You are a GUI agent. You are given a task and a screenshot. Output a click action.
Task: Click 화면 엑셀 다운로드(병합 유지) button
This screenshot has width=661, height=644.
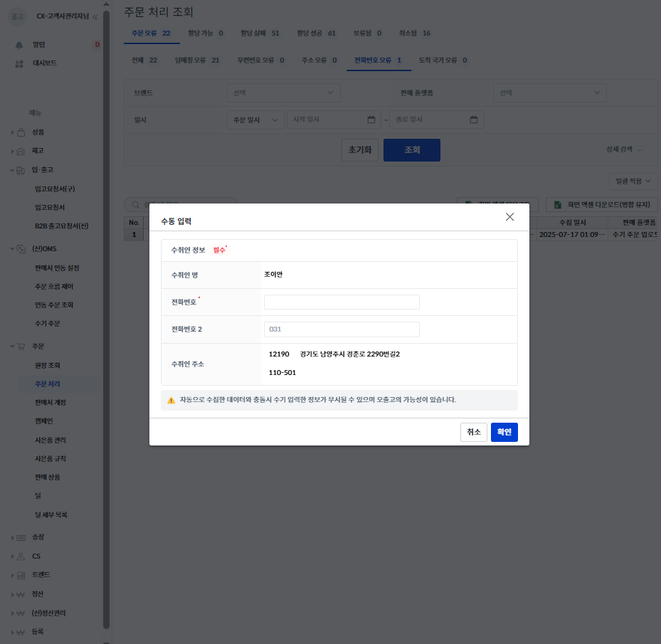pos(601,204)
